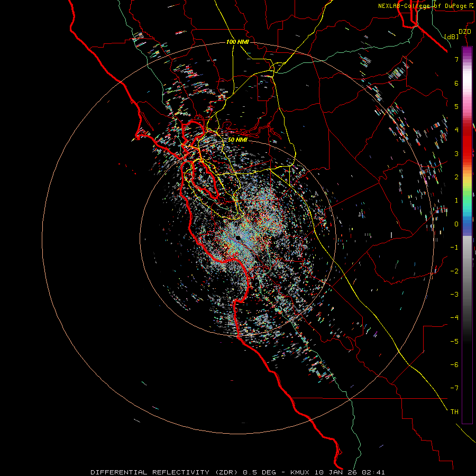476x476 pixels.
Task: Click the "5" tick on the color scale
Action: pyautogui.click(x=456, y=106)
